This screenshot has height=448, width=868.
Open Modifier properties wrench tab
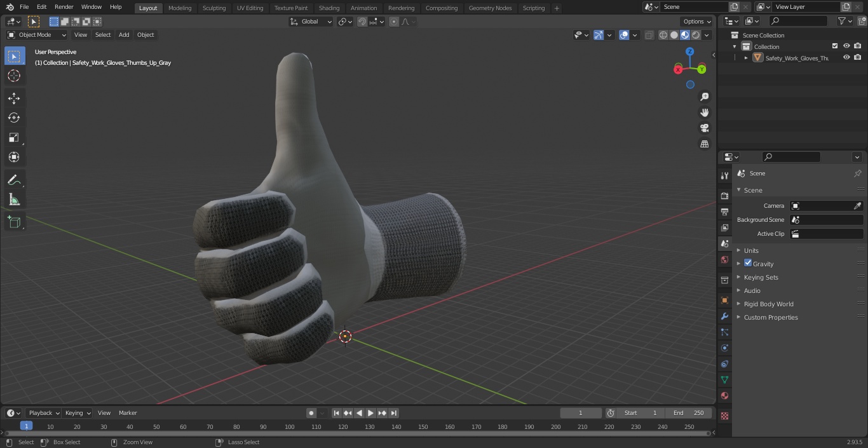point(724,316)
